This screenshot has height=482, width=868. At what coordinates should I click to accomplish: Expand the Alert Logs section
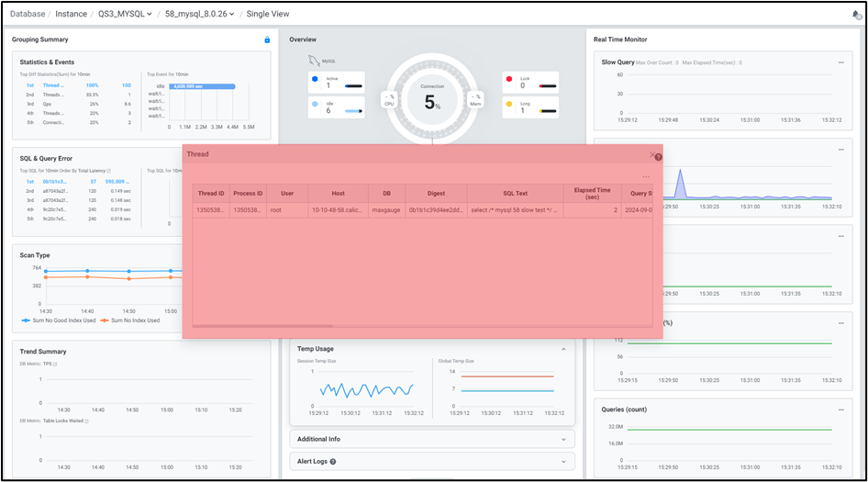click(x=563, y=462)
